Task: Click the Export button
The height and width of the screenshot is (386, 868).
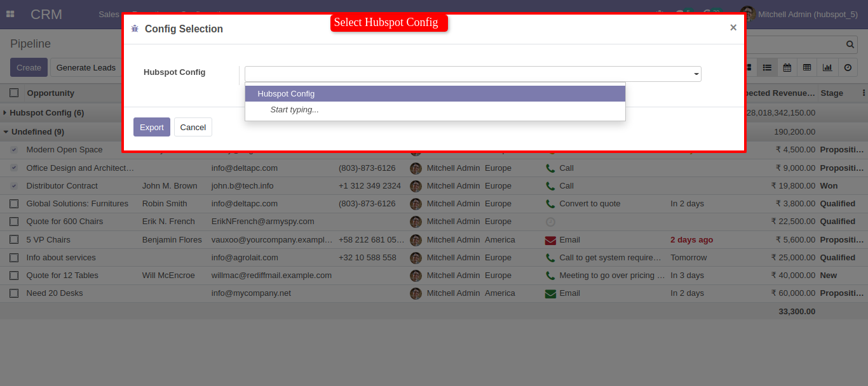Action: pyautogui.click(x=152, y=127)
